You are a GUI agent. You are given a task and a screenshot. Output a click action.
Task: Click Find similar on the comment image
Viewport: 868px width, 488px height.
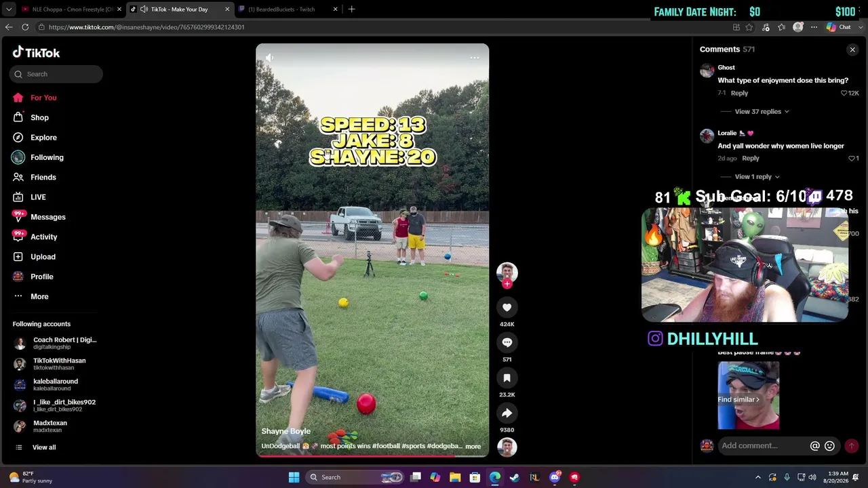click(x=738, y=399)
